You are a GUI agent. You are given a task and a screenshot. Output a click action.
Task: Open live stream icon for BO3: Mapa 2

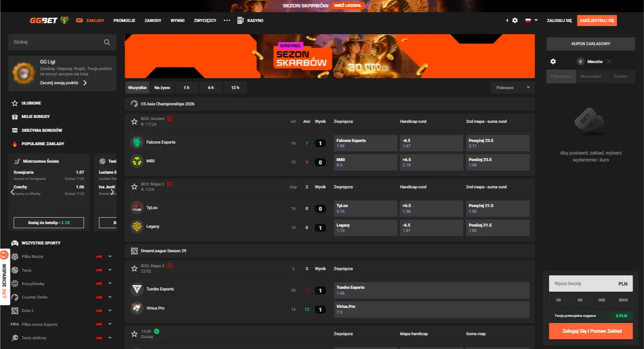coord(170,184)
